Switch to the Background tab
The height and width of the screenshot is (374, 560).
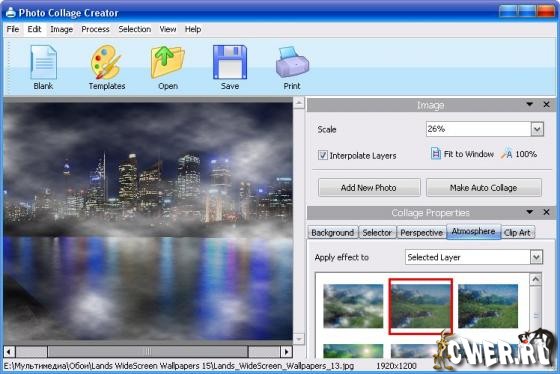tap(332, 233)
